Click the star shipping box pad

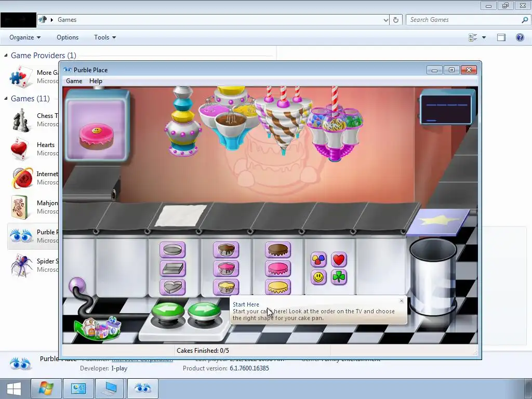[438, 222]
